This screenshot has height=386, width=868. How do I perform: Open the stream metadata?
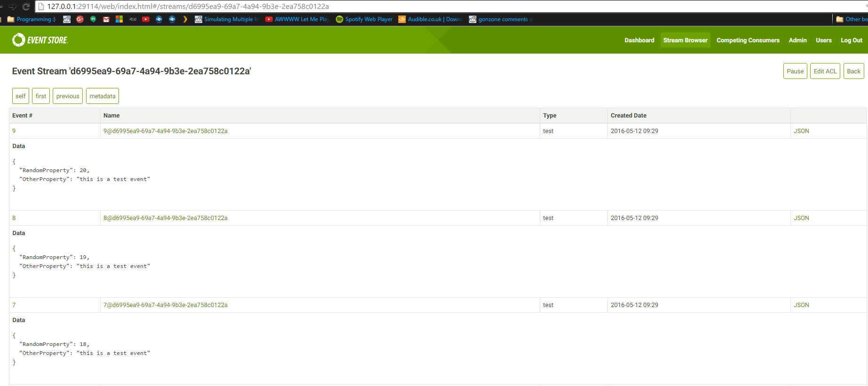pyautogui.click(x=103, y=96)
